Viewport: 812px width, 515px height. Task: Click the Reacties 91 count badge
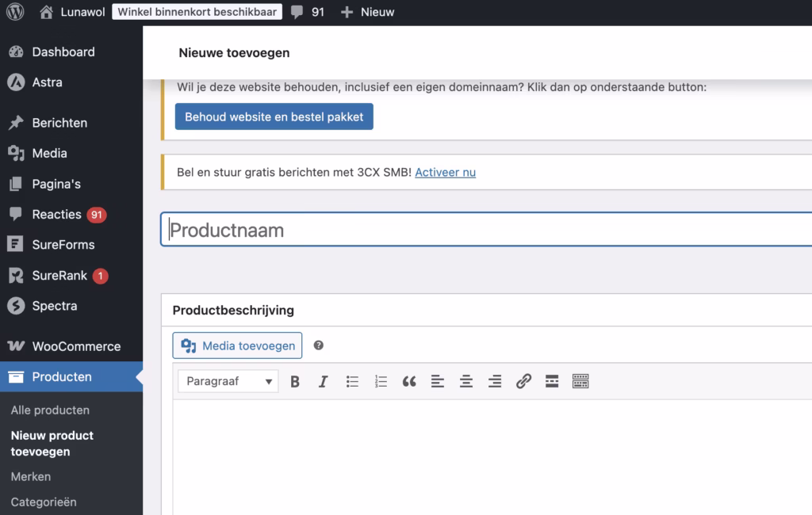[x=96, y=215]
